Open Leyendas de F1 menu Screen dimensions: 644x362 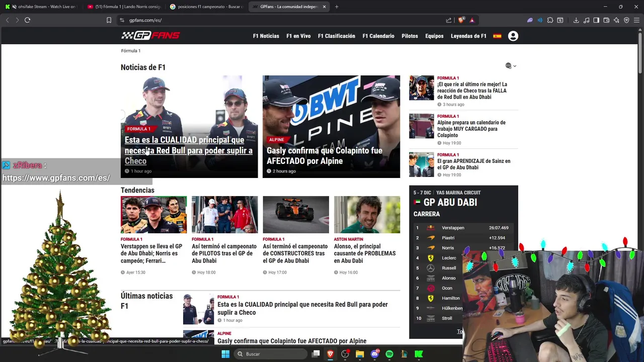click(468, 36)
